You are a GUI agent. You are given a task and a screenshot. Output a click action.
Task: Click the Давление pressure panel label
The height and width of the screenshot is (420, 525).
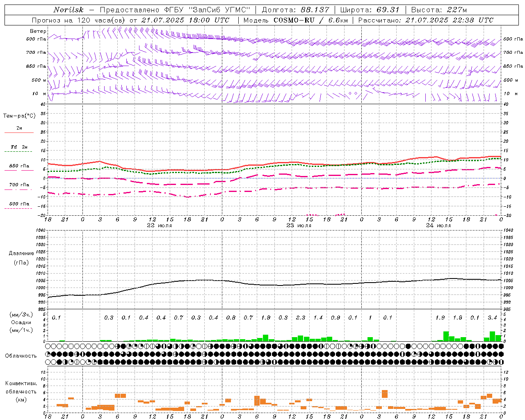[21, 253]
